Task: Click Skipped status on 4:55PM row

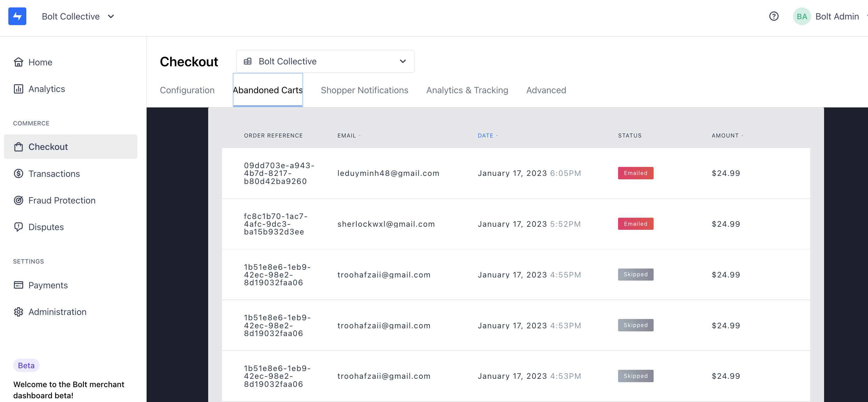Action: click(635, 274)
